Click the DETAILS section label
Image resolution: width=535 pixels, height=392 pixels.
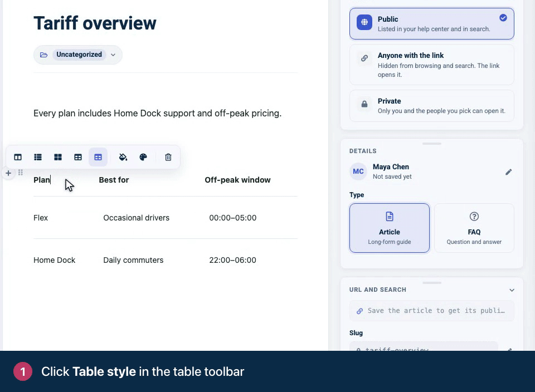[x=363, y=151]
